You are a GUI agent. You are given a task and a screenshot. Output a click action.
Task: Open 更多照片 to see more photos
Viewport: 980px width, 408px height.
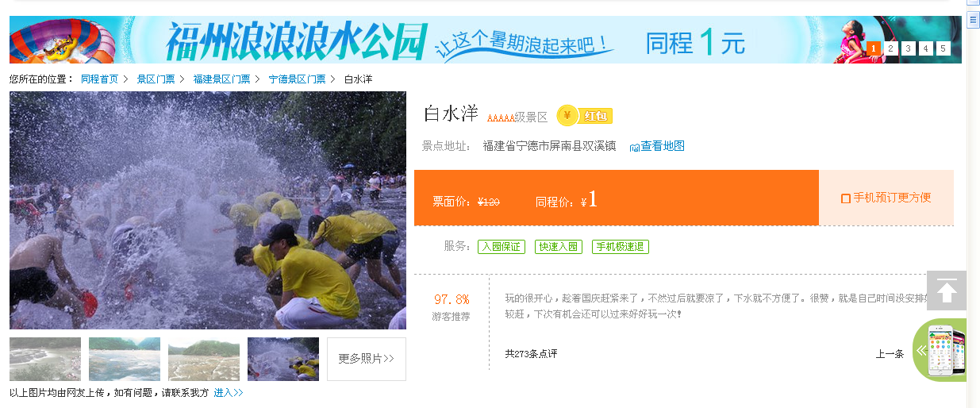367,359
